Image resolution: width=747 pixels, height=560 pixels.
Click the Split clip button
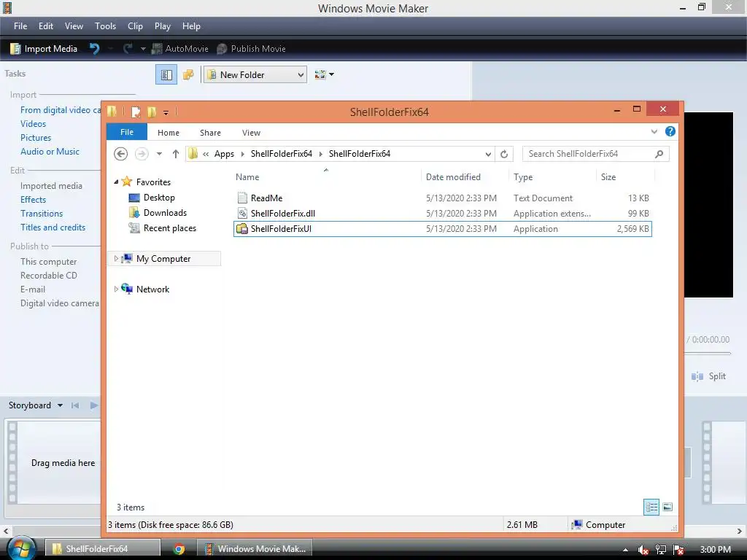[x=708, y=376]
